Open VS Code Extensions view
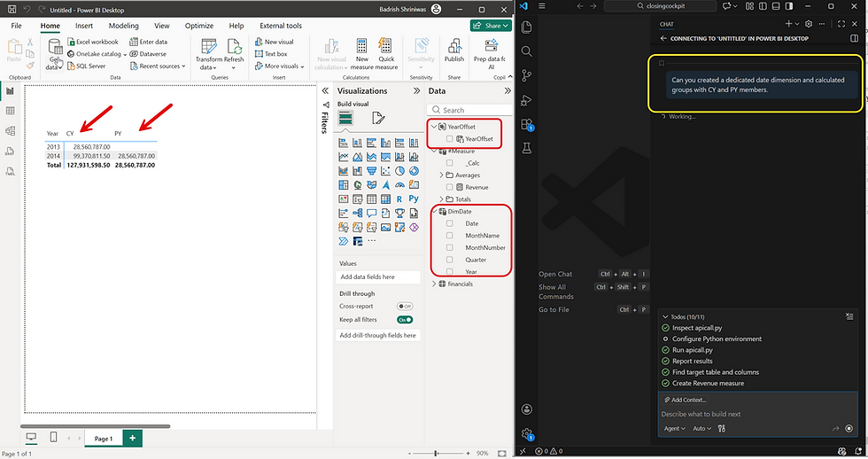868x459 pixels. pos(526,125)
